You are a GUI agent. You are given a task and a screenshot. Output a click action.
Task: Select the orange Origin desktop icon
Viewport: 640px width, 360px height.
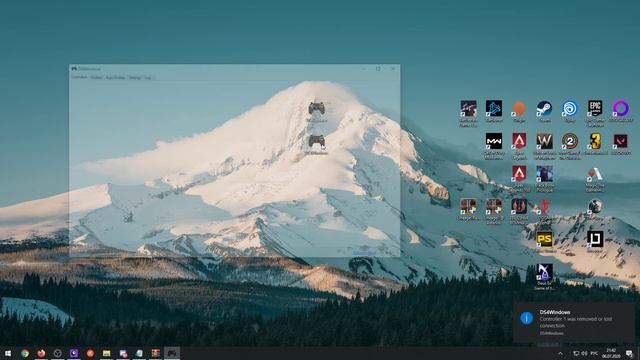click(x=519, y=109)
